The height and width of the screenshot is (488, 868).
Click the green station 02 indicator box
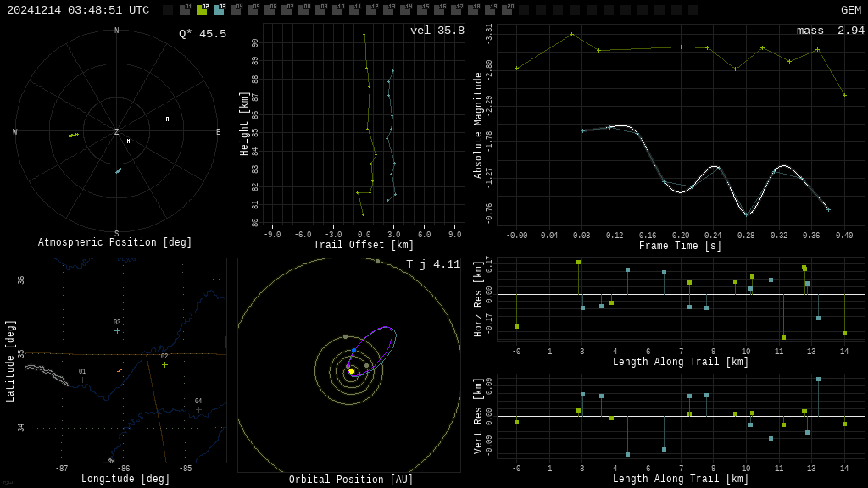202,10
